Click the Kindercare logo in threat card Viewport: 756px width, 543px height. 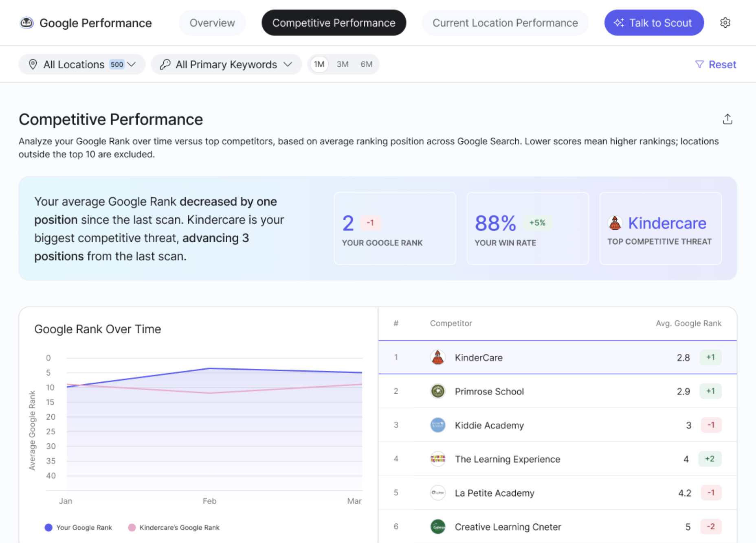615,223
